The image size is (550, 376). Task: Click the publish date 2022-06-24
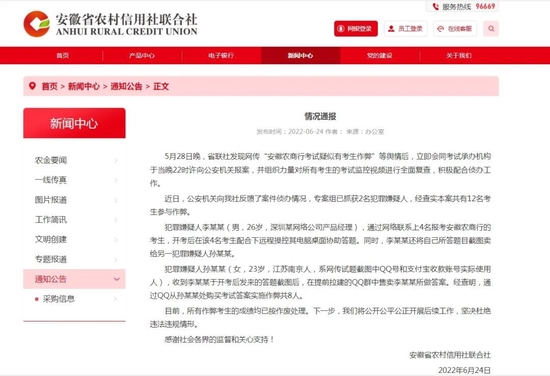click(x=306, y=132)
